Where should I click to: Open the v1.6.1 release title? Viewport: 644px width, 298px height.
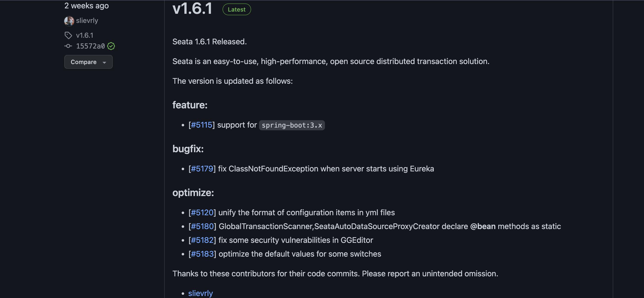193,9
